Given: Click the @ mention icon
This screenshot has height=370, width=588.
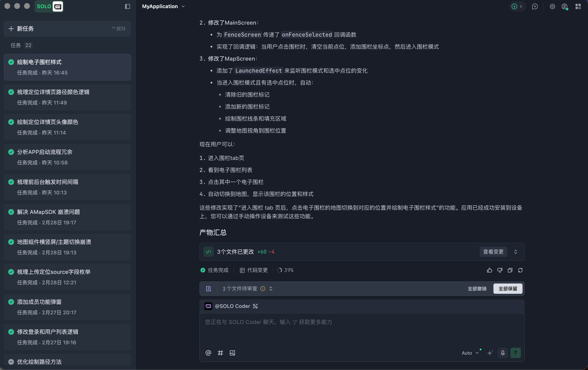Looking at the screenshot, I should click(x=208, y=353).
